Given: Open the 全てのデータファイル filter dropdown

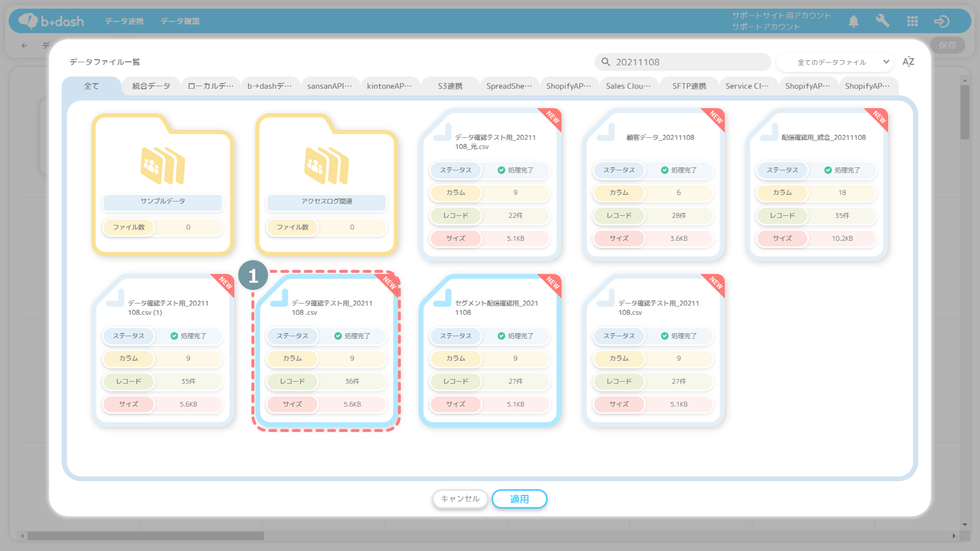Looking at the screenshot, I should (835, 62).
